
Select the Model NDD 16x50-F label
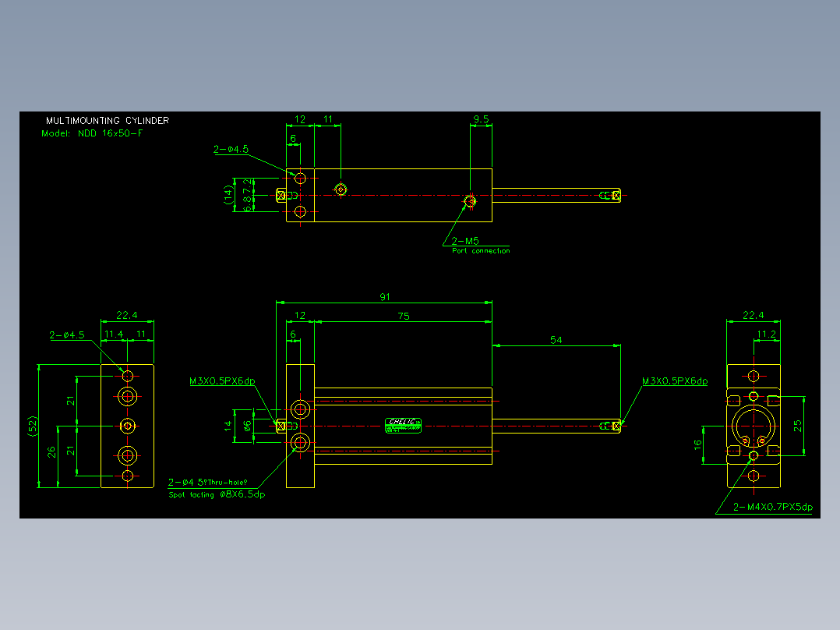(92, 133)
